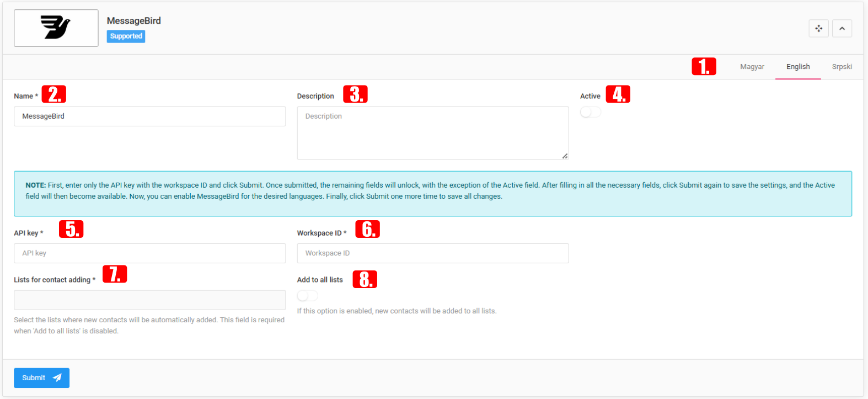Click the 'Lists for contact adding *' label
Image resolution: width=868 pixels, height=399 pixels.
[55, 280]
